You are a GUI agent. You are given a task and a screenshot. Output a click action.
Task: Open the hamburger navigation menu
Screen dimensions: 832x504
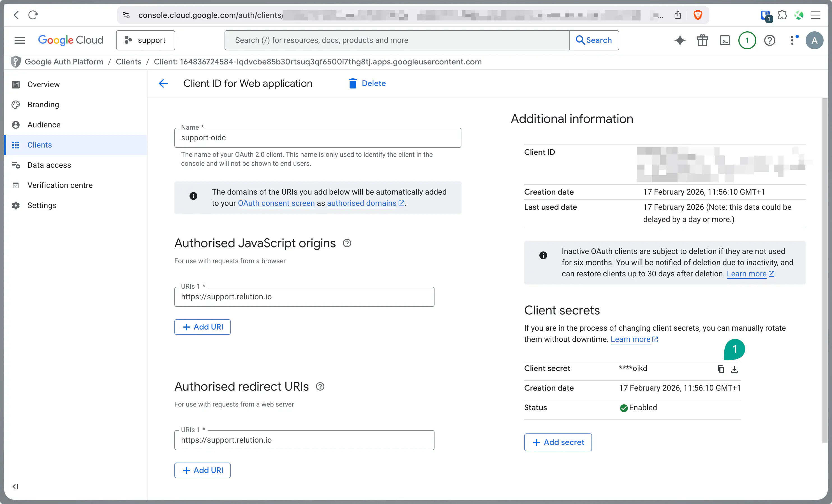(20, 40)
